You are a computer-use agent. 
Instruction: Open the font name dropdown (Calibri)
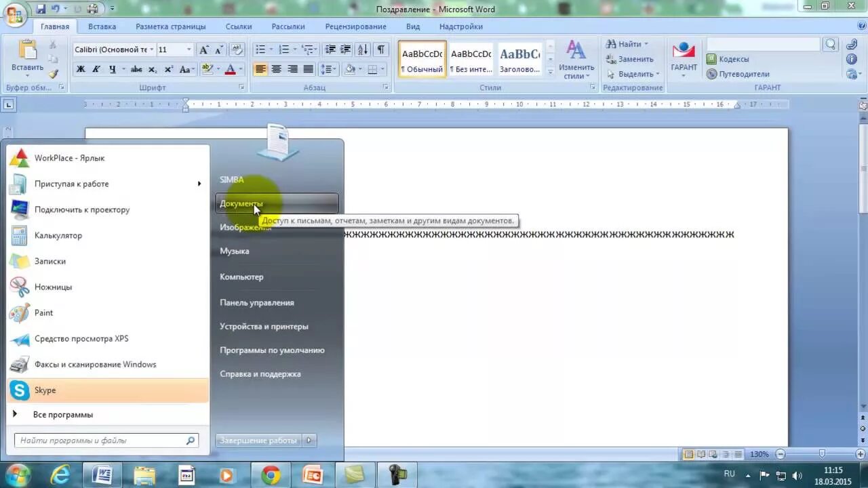coord(151,49)
